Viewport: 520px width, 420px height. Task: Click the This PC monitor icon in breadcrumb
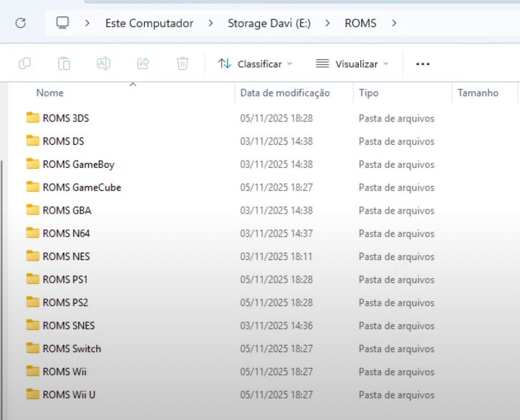pyautogui.click(x=62, y=23)
